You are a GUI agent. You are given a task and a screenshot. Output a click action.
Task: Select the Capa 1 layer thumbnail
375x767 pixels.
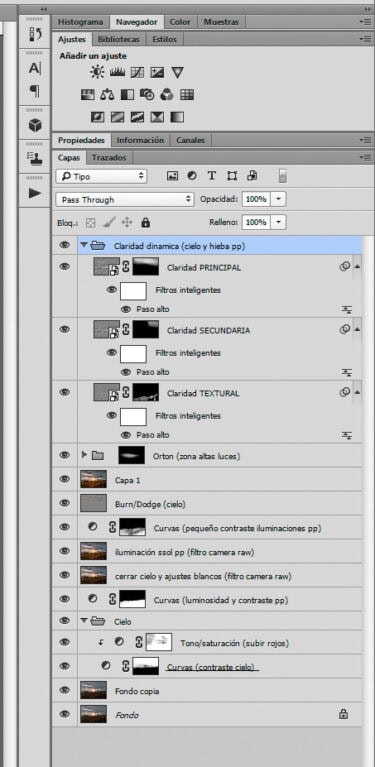click(x=93, y=479)
